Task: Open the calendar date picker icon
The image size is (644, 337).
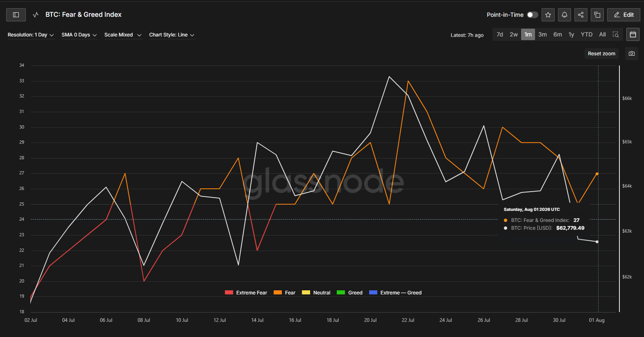Action: point(633,34)
